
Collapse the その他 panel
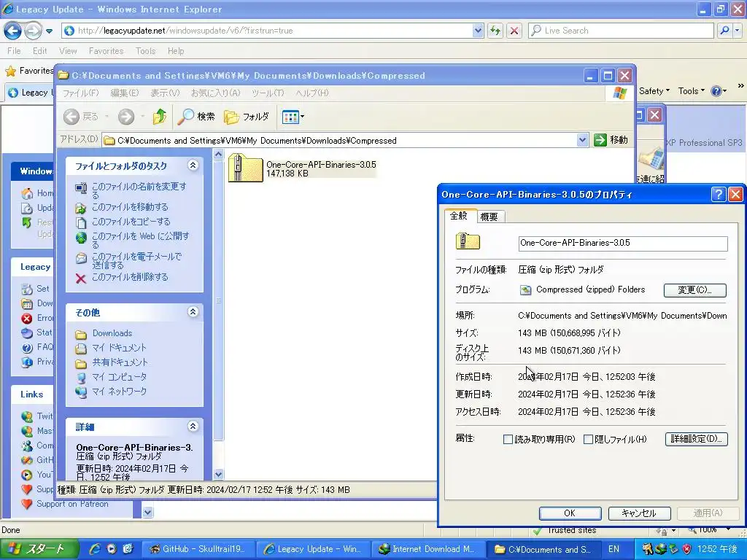(x=193, y=312)
